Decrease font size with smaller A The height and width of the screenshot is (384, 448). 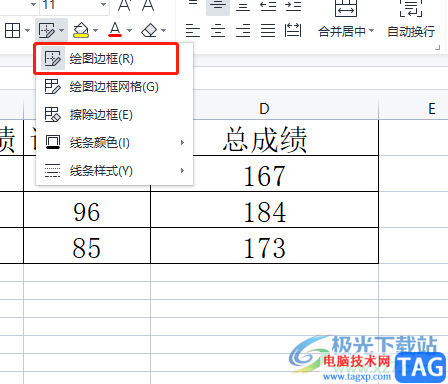(x=148, y=5)
